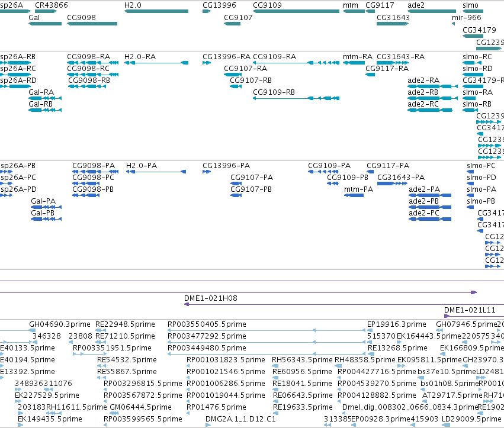Click the RH56343.5prime EST

click(x=275, y=366)
